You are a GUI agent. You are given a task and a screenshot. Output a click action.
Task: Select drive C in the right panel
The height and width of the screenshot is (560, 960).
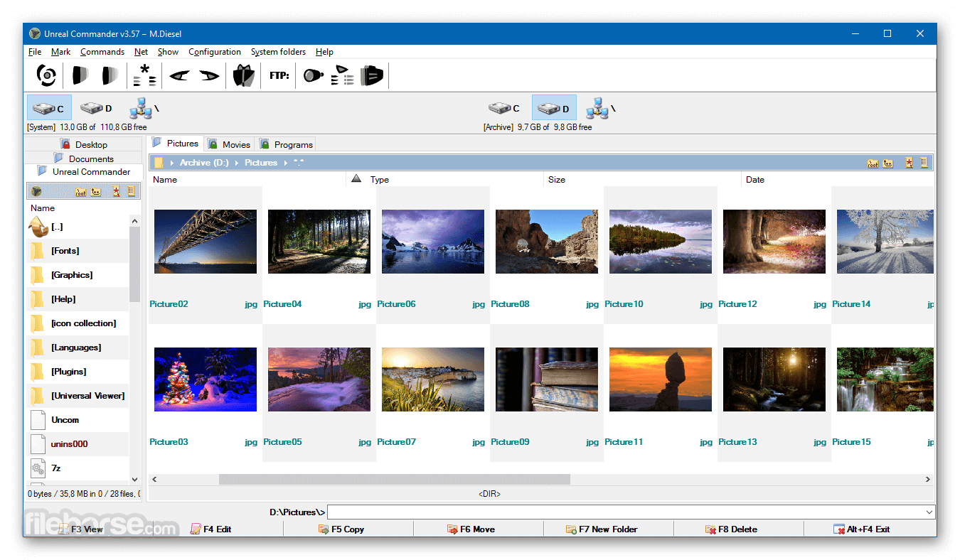(504, 108)
